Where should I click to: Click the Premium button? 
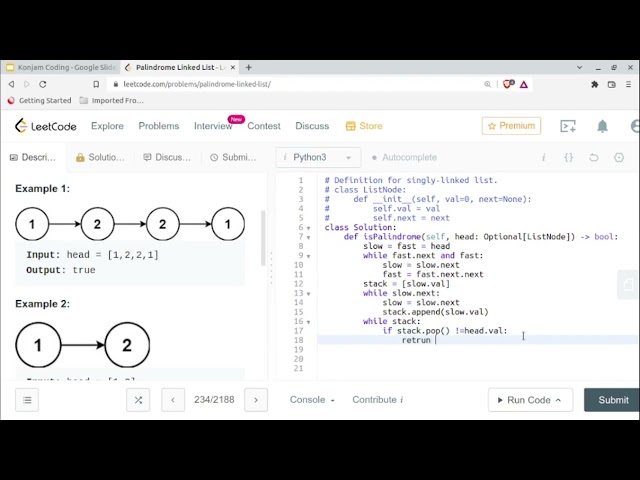click(x=511, y=126)
